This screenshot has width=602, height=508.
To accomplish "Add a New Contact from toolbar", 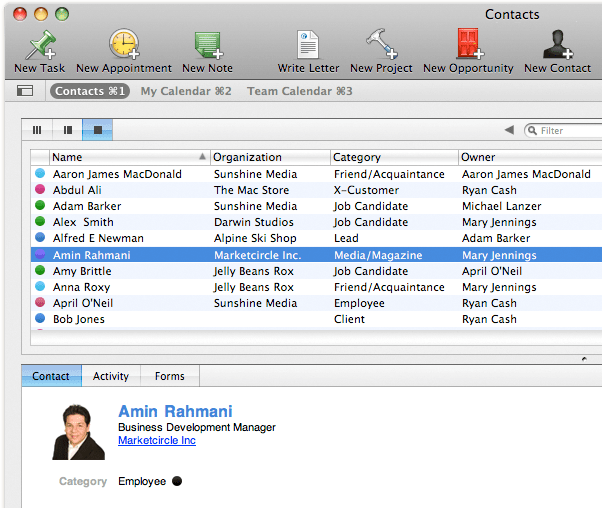I will 557,46.
